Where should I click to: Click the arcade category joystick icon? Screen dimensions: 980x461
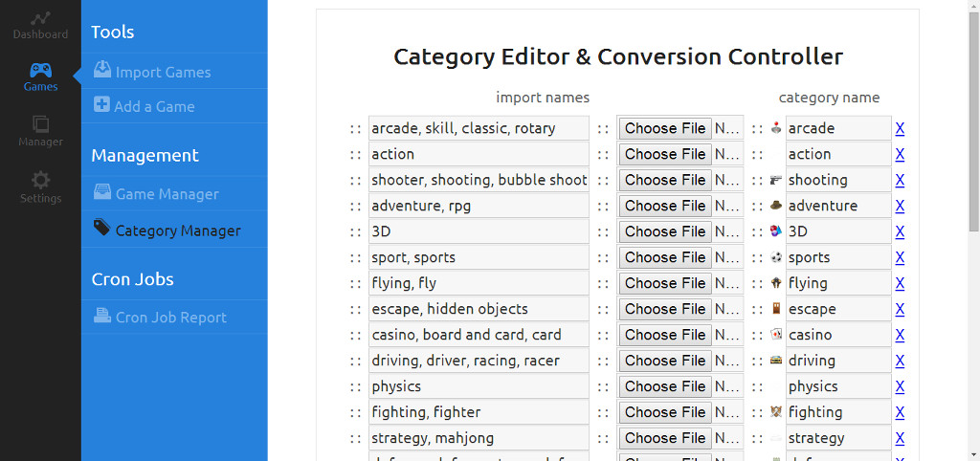pos(776,128)
